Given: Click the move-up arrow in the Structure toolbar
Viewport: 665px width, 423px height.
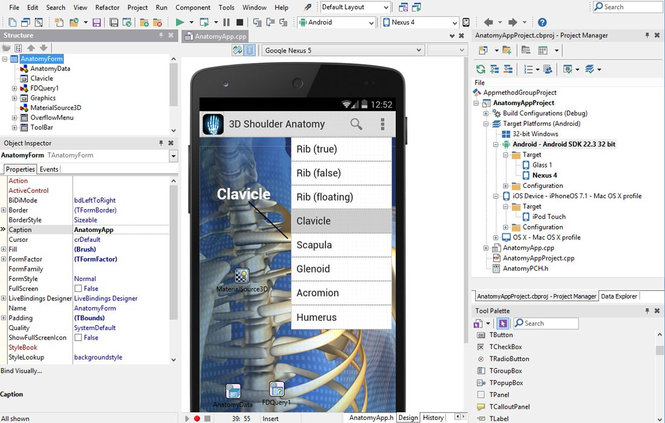Looking at the screenshot, I should coord(31,48).
